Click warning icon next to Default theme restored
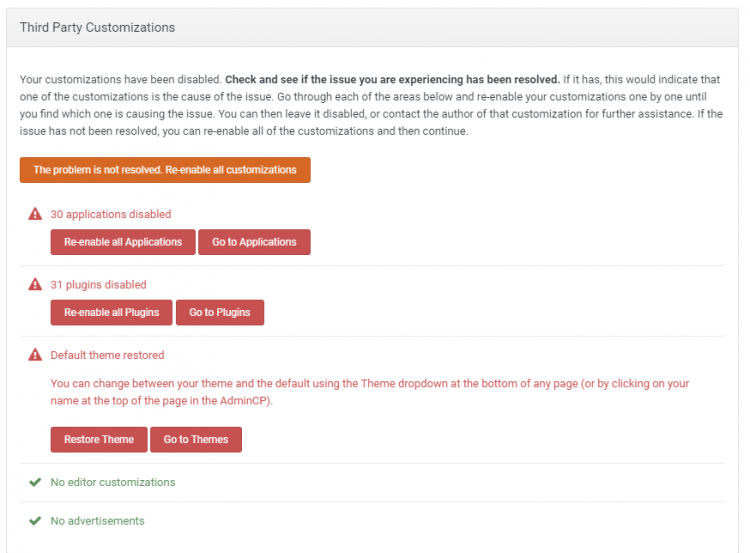Image resolution: width=750 pixels, height=553 pixels. tap(35, 355)
